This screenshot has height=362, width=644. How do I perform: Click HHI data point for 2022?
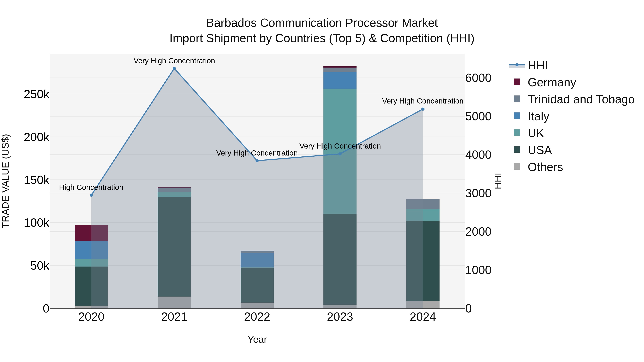(x=257, y=161)
